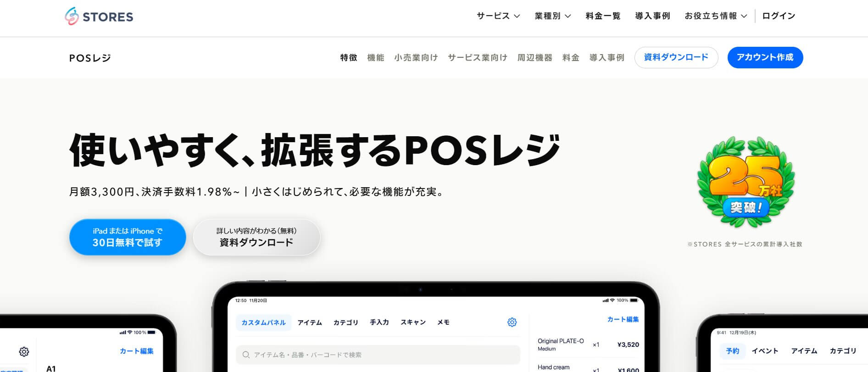Expand the お役立ち情報 dropdown menu
Screen dimensions: 868x372
716,16
